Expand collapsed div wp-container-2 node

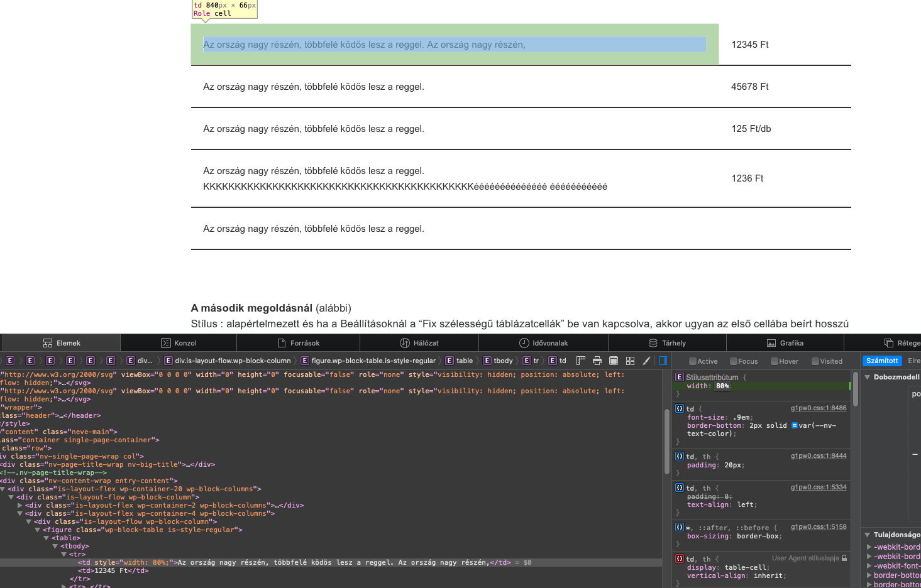pos(20,505)
